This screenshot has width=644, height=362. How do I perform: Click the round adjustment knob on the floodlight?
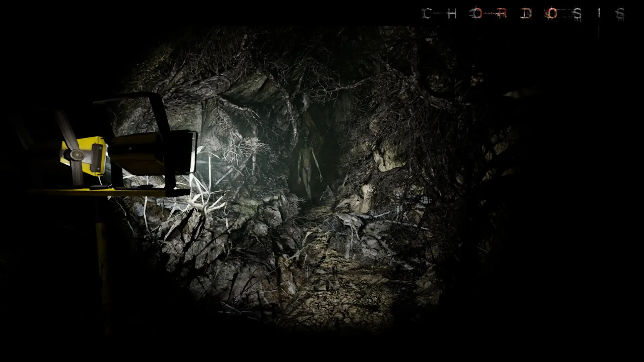78,155
